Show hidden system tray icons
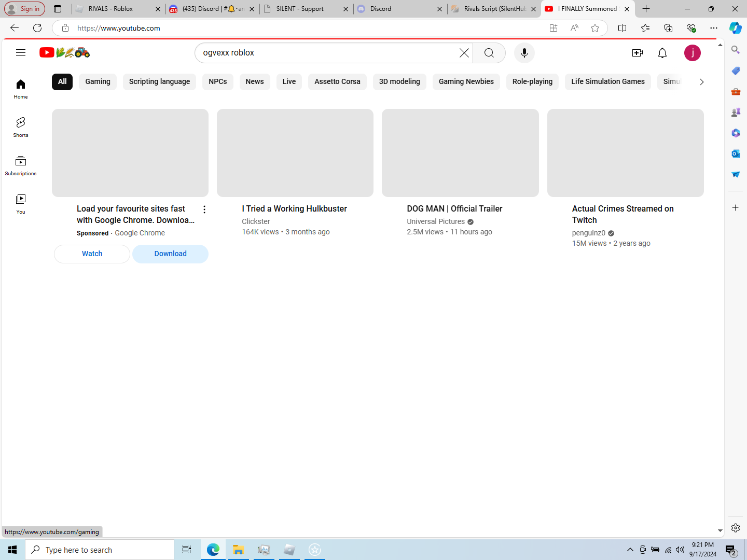 tap(630, 550)
